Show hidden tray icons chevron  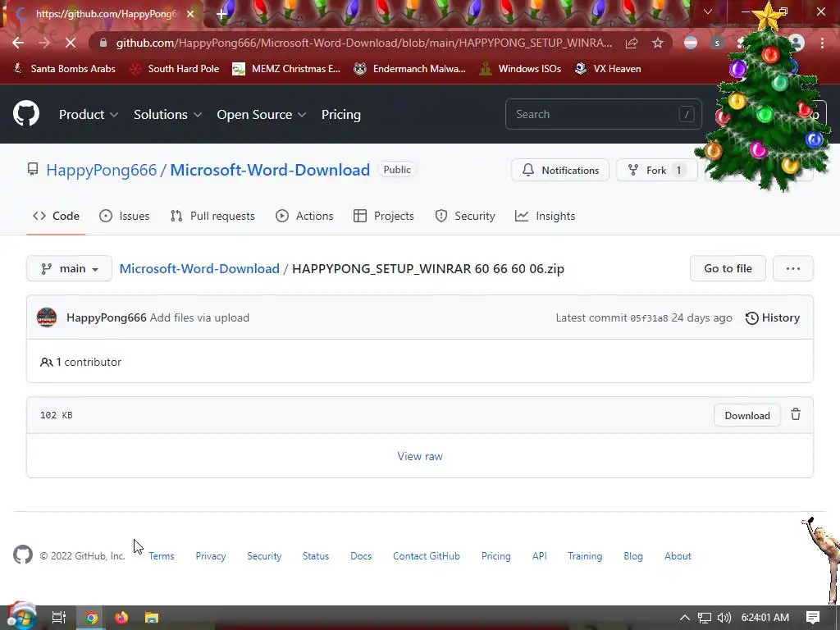[685, 618]
